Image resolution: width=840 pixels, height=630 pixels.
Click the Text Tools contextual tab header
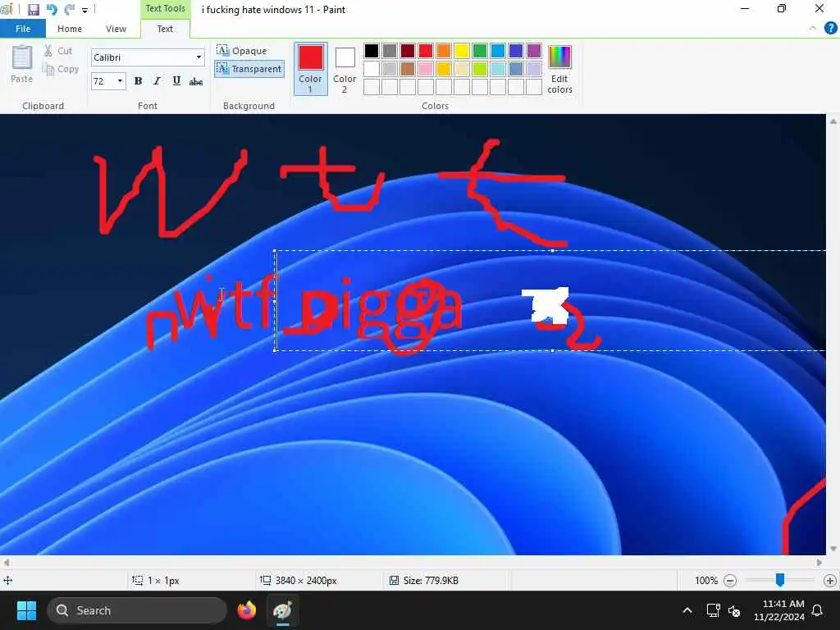[165, 8]
